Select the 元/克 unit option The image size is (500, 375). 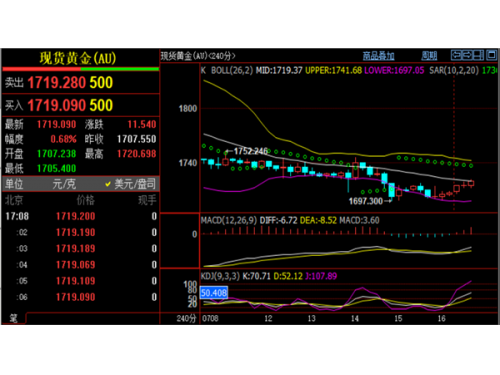[x=64, y=184]
